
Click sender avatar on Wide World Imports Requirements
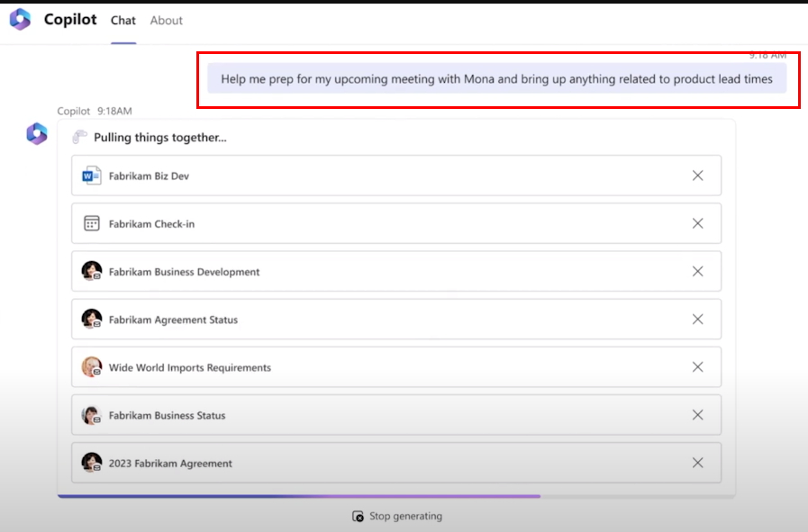point(91,366)
